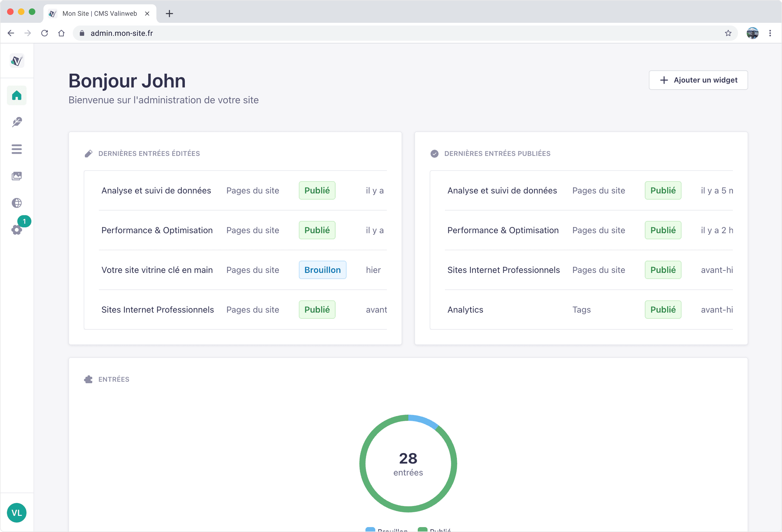The image size is (782, 532).
Task: Bookmark page with star icon
Action: [x=728, y=33]
